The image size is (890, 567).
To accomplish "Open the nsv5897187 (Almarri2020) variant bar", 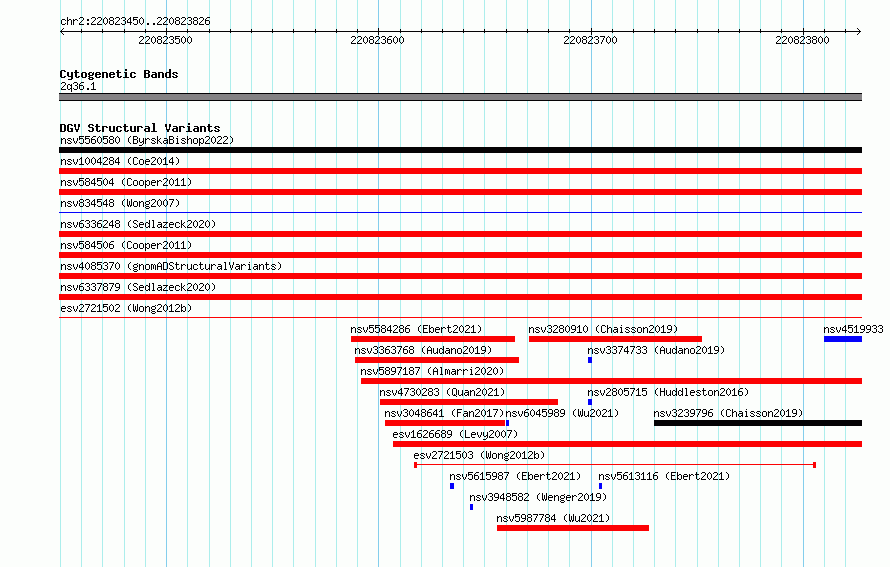I will click(x=611, y=381).
